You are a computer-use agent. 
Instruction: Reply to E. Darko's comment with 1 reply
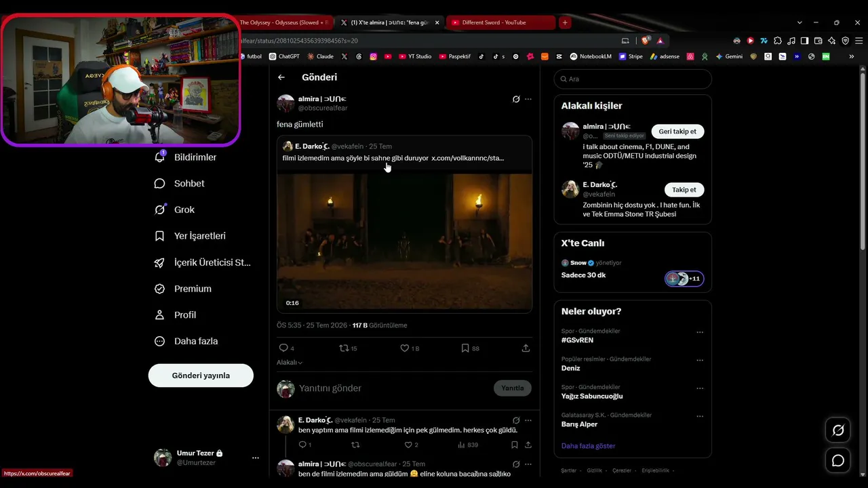pos(305,445)
